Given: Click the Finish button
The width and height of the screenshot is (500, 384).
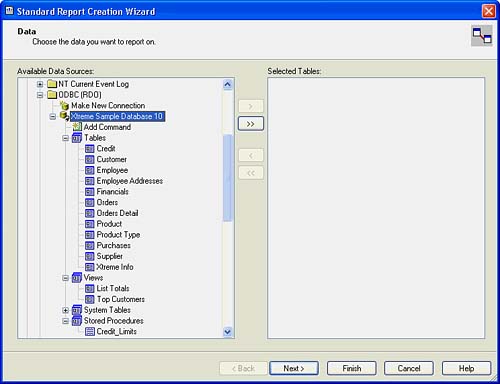Looking at the screenshot, I should [352, 368].
